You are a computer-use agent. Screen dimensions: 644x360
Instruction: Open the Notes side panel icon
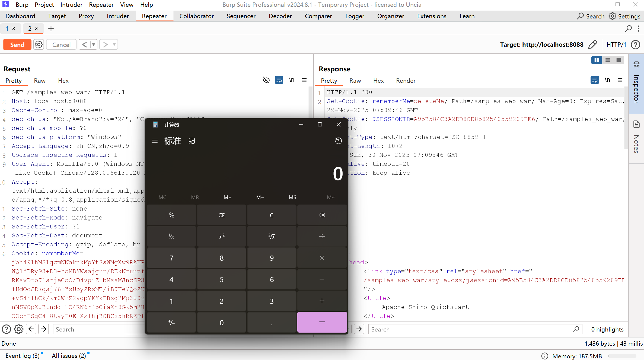[x=636, y=125]
